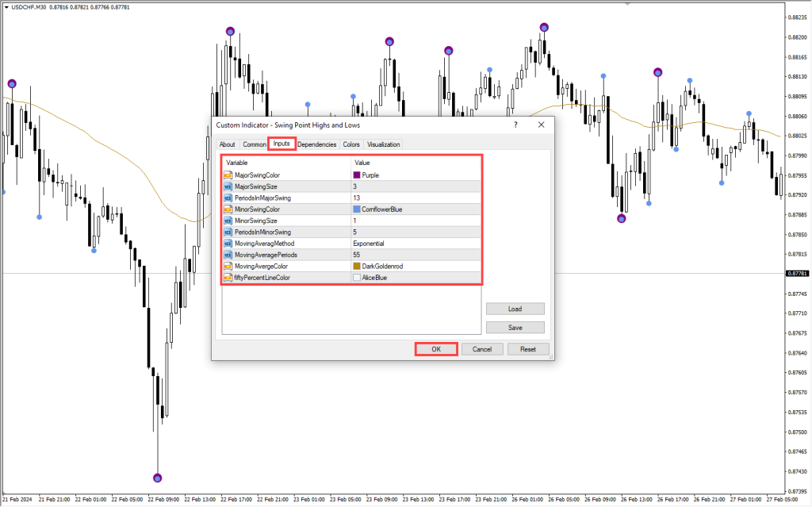
Task: Click the Cancel button
Action: click(x=482, y=349)
